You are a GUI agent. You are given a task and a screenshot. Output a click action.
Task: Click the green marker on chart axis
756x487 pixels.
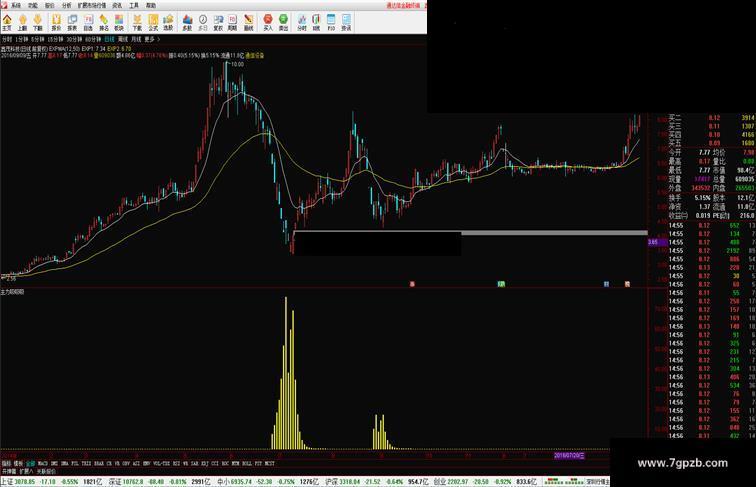pos(501,284)
